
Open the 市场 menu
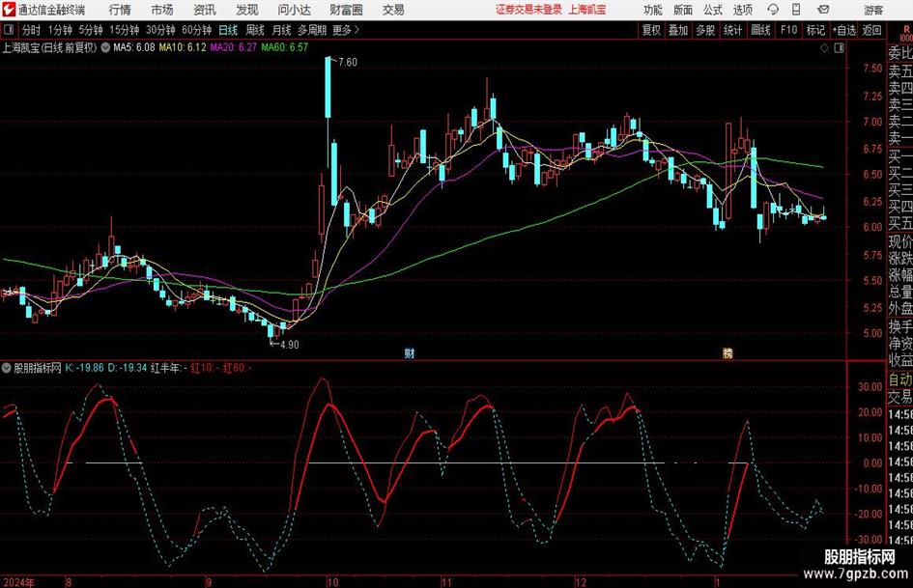(162, 10)
